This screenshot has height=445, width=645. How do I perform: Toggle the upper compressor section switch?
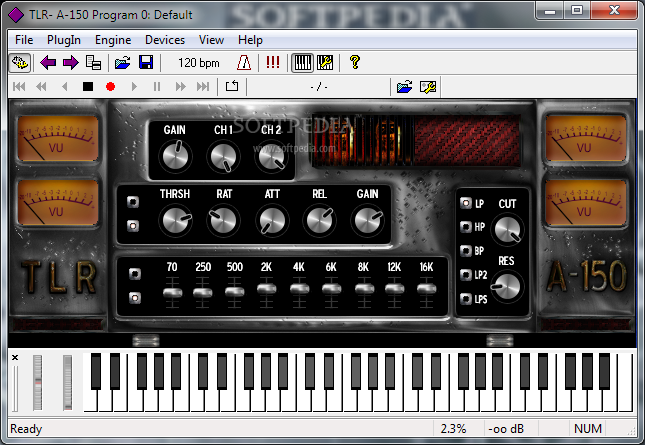(133, 202)
